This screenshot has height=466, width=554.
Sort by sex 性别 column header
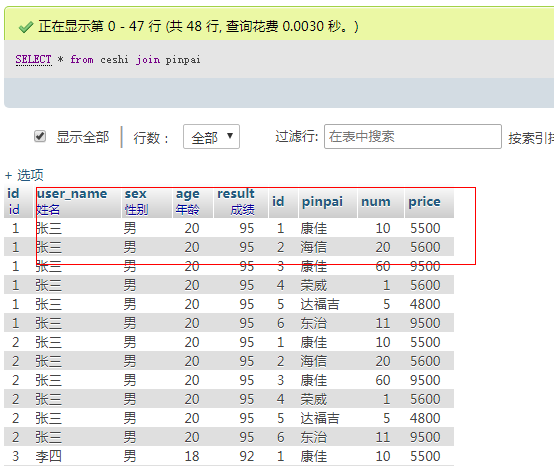(136, 202)
